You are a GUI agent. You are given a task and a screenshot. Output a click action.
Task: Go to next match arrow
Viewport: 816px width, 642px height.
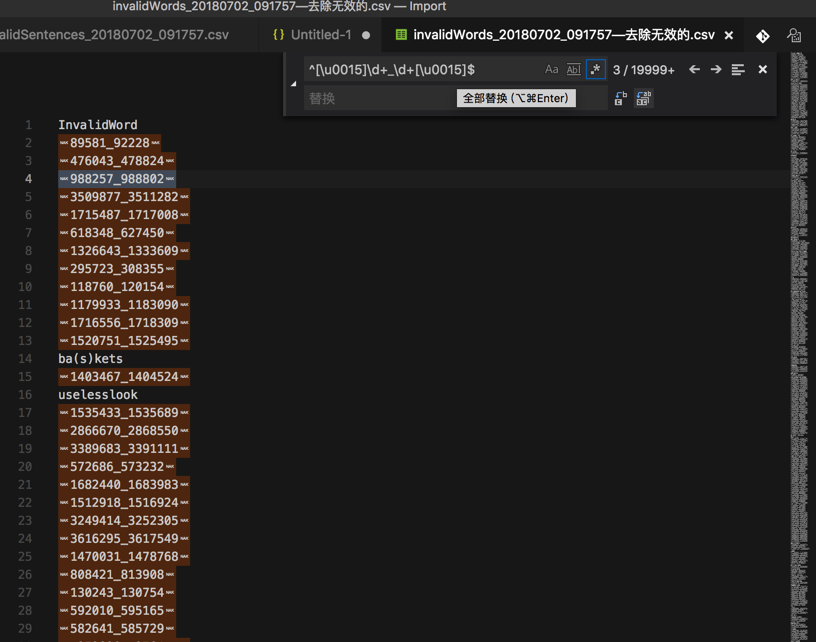(716, 69)
